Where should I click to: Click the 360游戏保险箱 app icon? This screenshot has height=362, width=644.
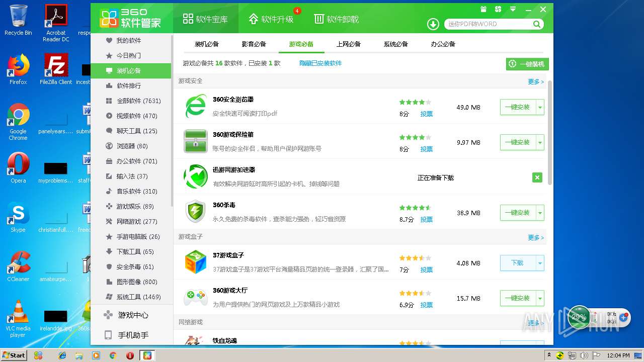click(x=195, y=141)
